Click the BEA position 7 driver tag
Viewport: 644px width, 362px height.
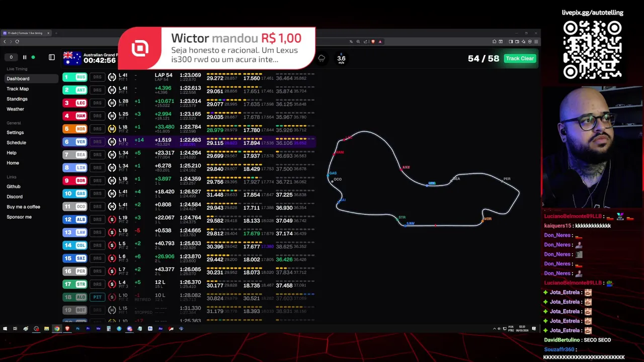click(x=75, y=155)
